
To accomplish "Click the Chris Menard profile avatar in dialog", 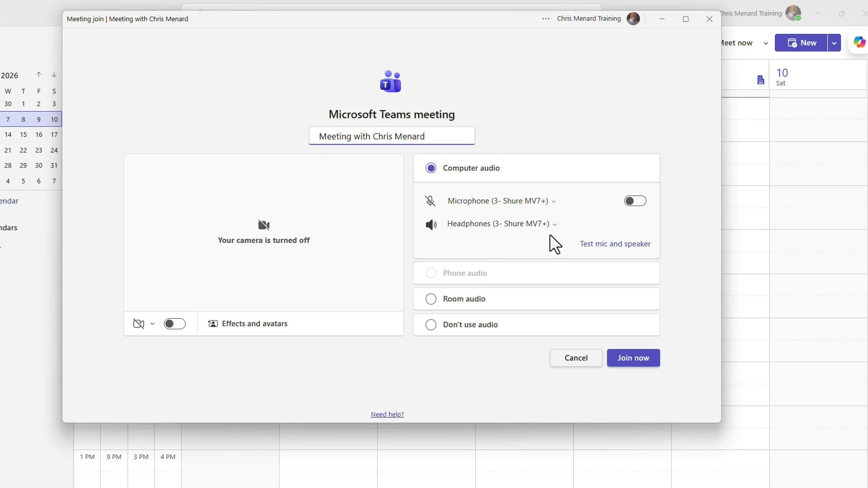I will (633, 19).
